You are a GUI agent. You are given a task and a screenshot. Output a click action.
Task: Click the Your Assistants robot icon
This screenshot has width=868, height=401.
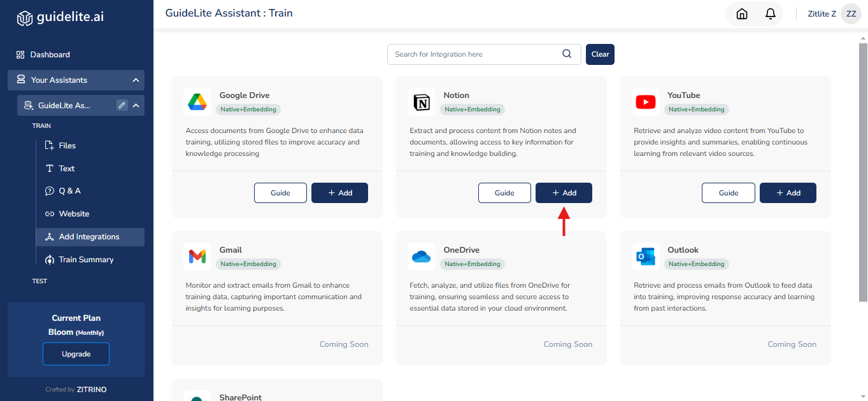coord(21,80)
